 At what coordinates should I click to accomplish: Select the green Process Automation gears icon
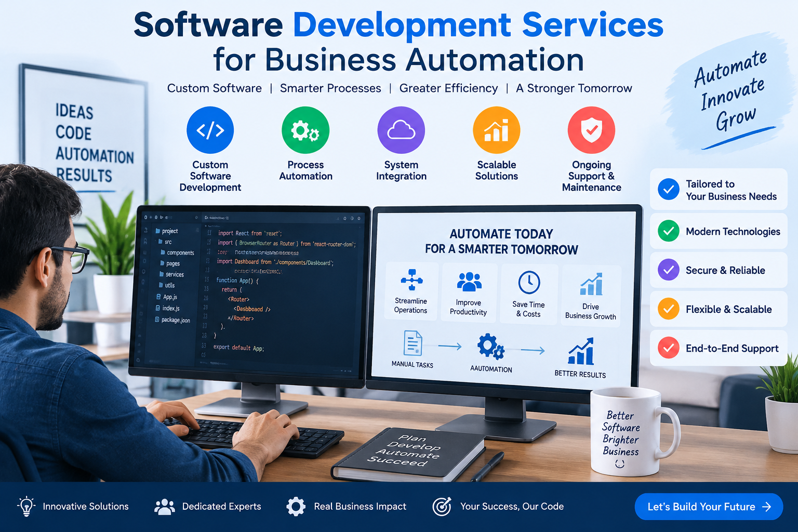coord(305,130)
